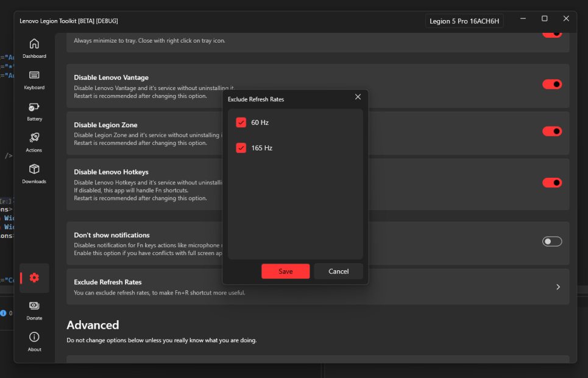Screen dimensions: 588x378
Task: Go to the Actions page
Action: (x=34, y=142)
